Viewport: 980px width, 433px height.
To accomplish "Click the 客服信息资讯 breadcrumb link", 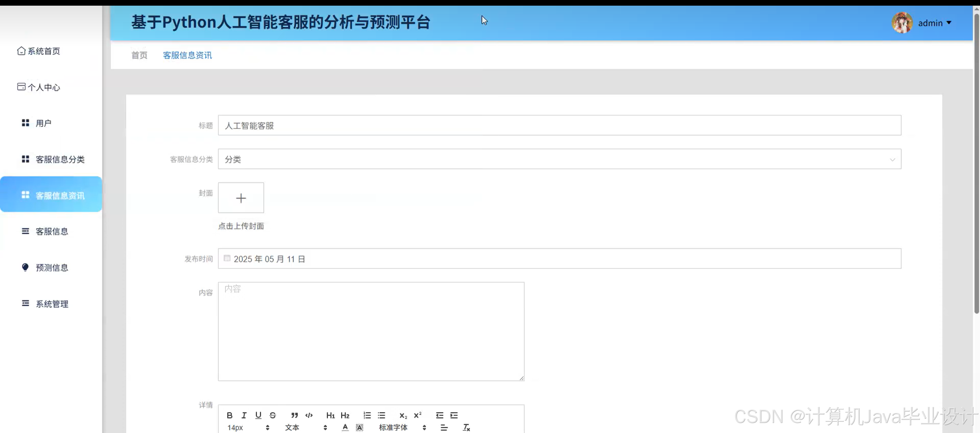I will click(x=188, y=55).
